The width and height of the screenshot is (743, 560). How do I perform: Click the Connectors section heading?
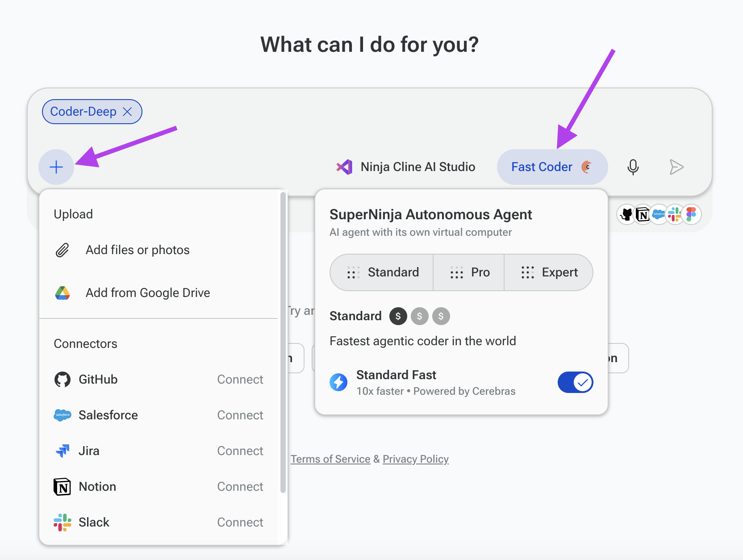tap(86, 344)
